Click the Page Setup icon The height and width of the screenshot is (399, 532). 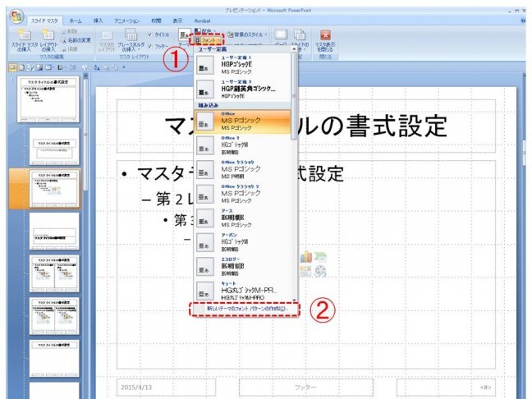tap(281, 34)
